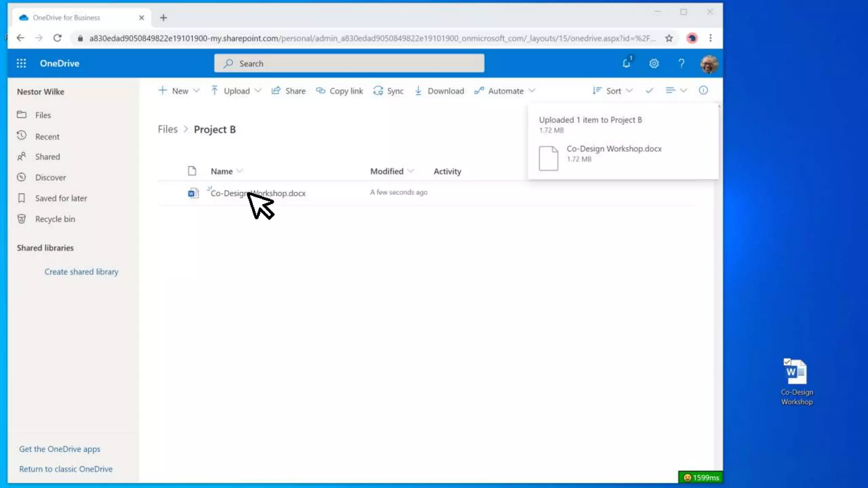Image resolution: width=868 pixels, height=488 pixels.
Task: Open the view options dropdown
Action: tap(676, 90)
